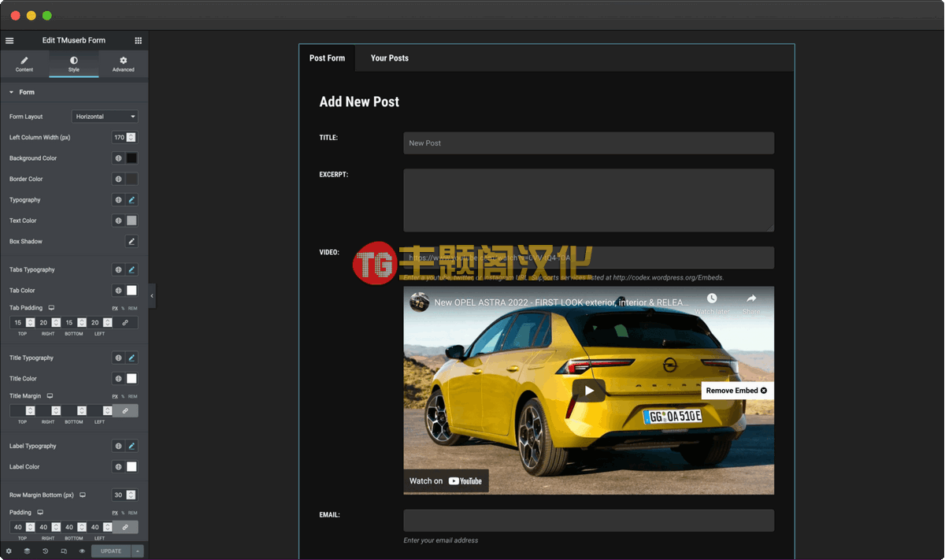The height and width of the screenshot is (560, 945).
Task: Click the Title input field
Action: click(x=588, y=143)
